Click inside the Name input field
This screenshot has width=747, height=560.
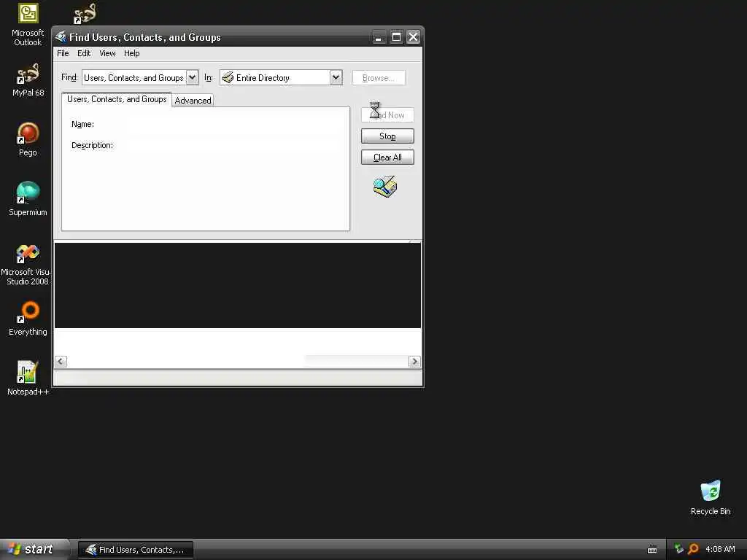click(233, 124)
